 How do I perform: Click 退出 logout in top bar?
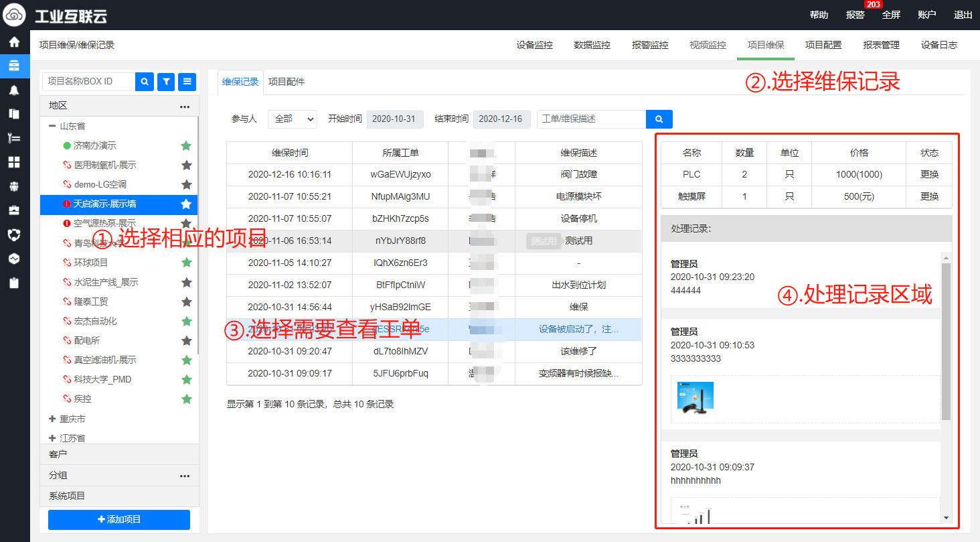tap(963, 15)
